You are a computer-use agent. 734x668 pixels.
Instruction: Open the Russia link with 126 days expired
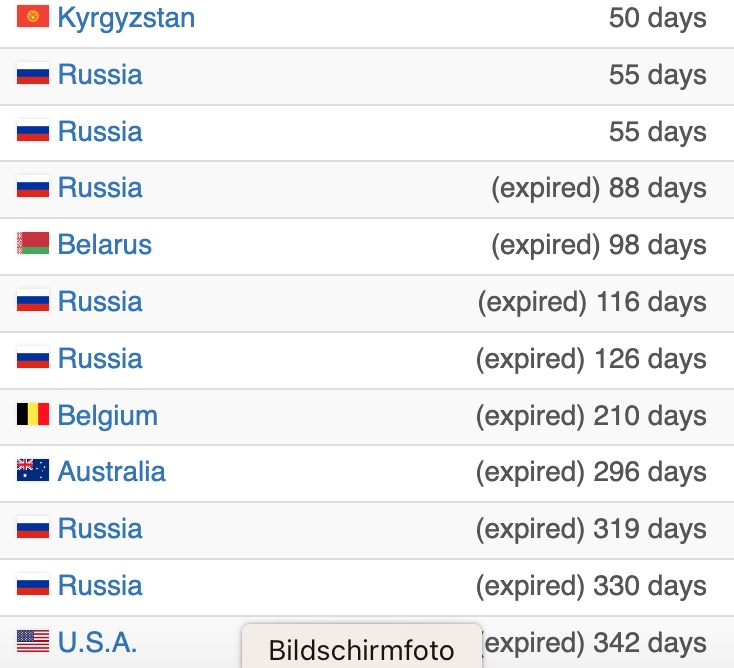tap(100, 359)
